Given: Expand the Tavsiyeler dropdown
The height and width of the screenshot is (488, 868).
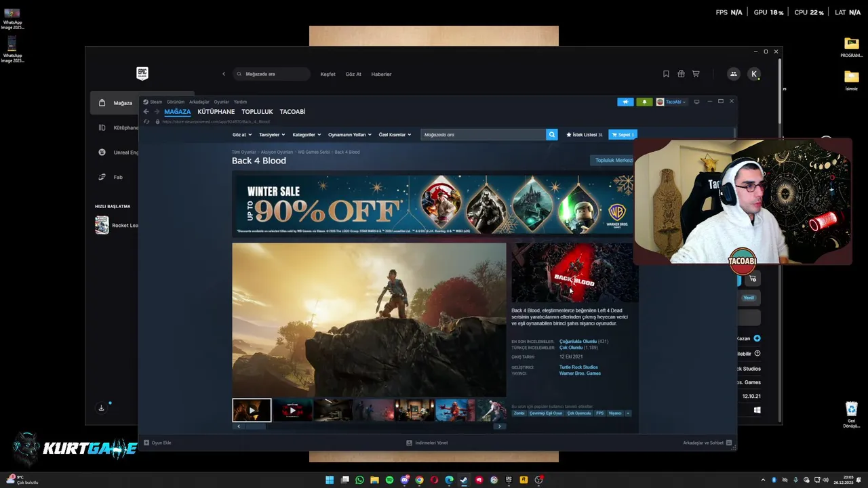Looking at the screenshot, I should (272, 135).
